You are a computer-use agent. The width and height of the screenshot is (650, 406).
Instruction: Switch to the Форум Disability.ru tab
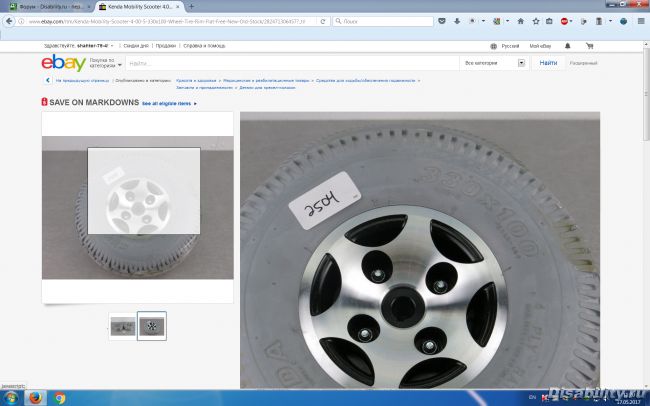49,7
